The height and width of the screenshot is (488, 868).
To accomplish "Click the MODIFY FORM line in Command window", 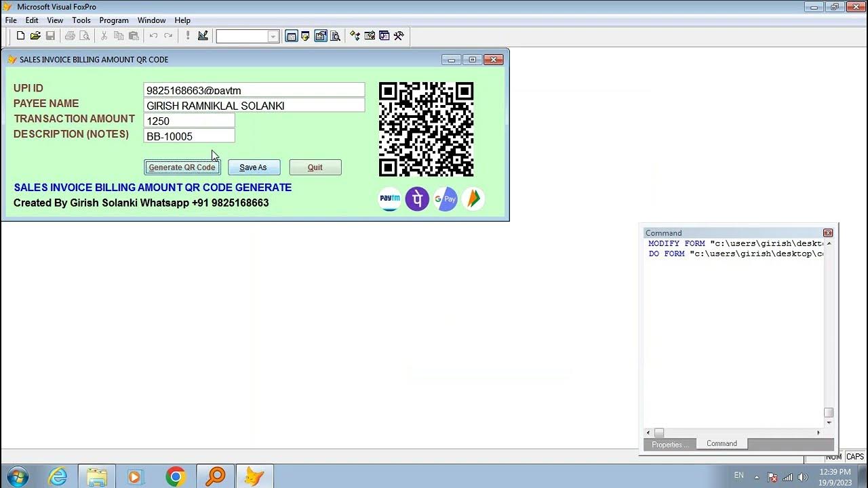I will pyautogui.click(x=736, y=243).
